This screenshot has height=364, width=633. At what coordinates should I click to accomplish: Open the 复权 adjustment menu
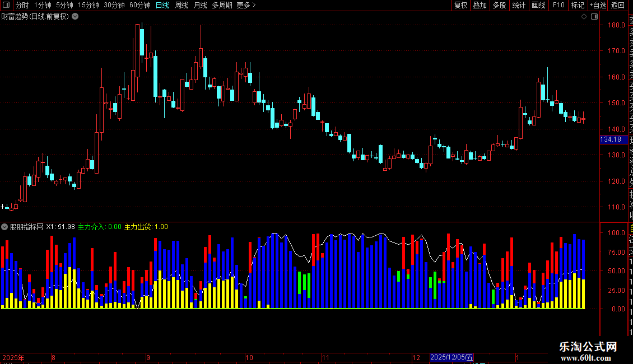[460, 5]
